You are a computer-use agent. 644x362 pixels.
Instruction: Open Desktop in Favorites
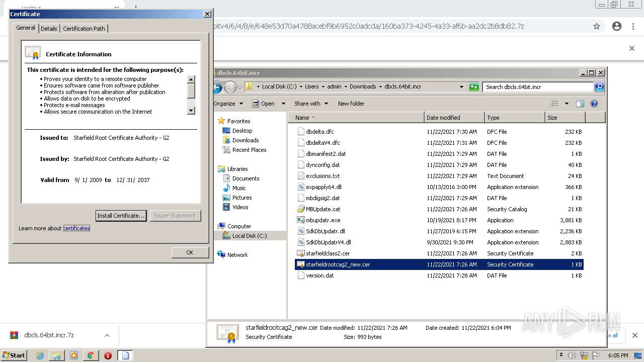pos(242,131)
